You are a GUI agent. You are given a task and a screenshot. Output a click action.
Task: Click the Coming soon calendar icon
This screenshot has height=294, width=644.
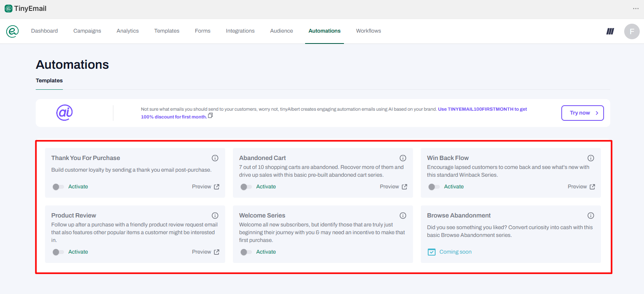[432, 252]
